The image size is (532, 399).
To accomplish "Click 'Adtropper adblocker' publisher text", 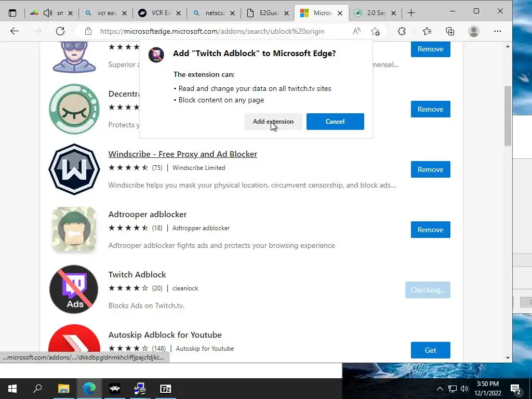I will click(201, 228).
